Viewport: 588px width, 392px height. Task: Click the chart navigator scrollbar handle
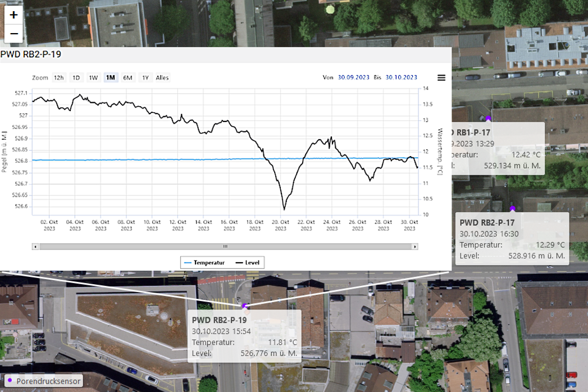(225, 247)
